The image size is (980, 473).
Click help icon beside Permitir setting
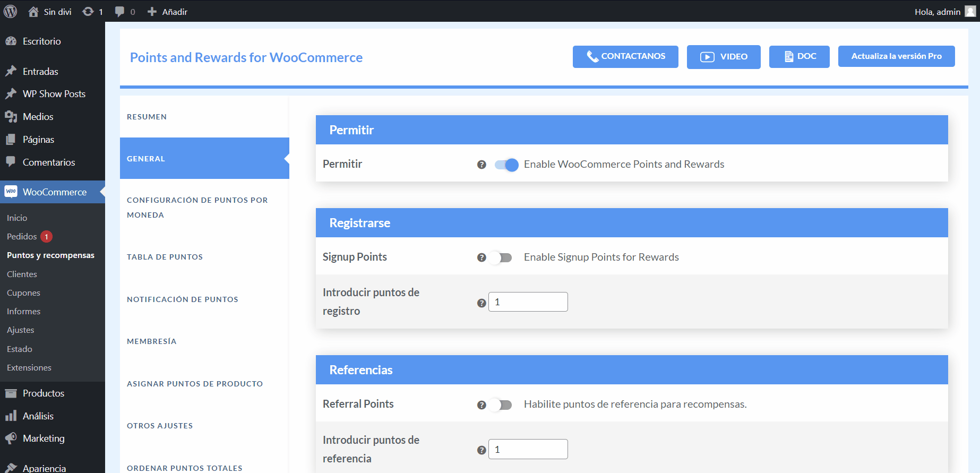pyautogui.click(x=482, y=165)
